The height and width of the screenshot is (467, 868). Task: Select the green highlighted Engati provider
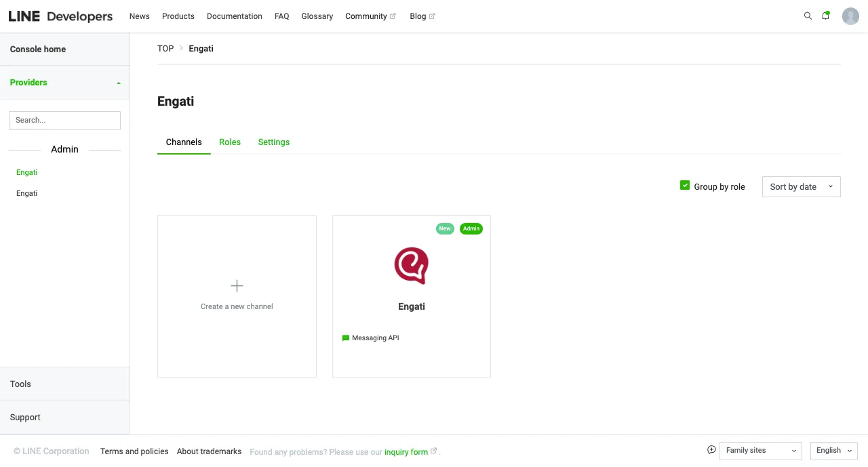pyautogui.click(x=27, y=172)
